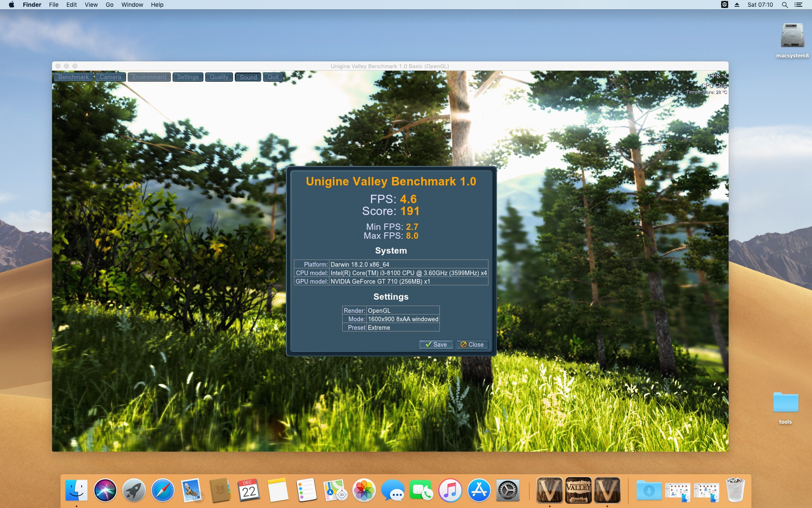This screenshot has width=812, height=508.
Task: Expand the Quality options in the toolbar
Action: pos(219,77)
